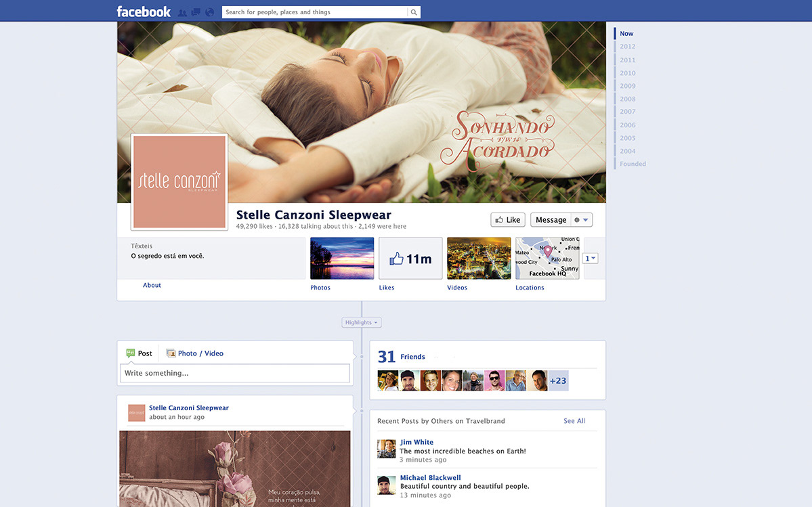The width and height of the screenshot is (812, 507).
Task: Expand the apps row dropdown labeled 1
Action: [x=591, y=258]
